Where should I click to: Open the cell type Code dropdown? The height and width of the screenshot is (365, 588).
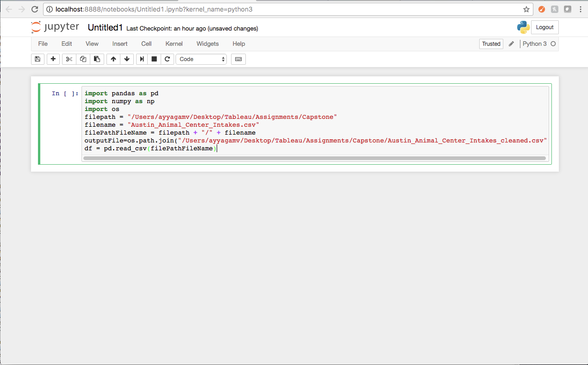(x=201, y=59)
